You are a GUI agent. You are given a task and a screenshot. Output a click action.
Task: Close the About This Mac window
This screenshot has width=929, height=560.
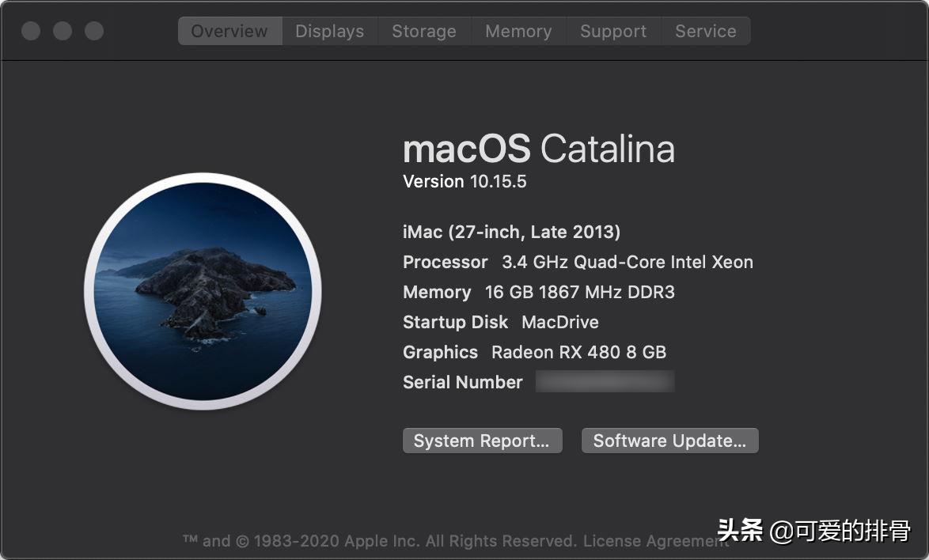point(31,32)
